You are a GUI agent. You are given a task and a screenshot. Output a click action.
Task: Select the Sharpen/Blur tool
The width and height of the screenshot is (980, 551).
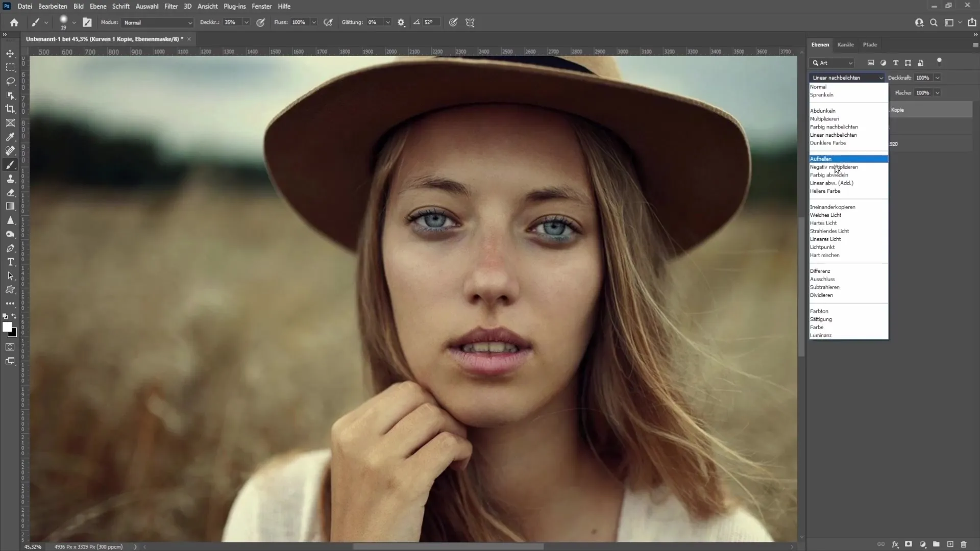tap(10, 220)
